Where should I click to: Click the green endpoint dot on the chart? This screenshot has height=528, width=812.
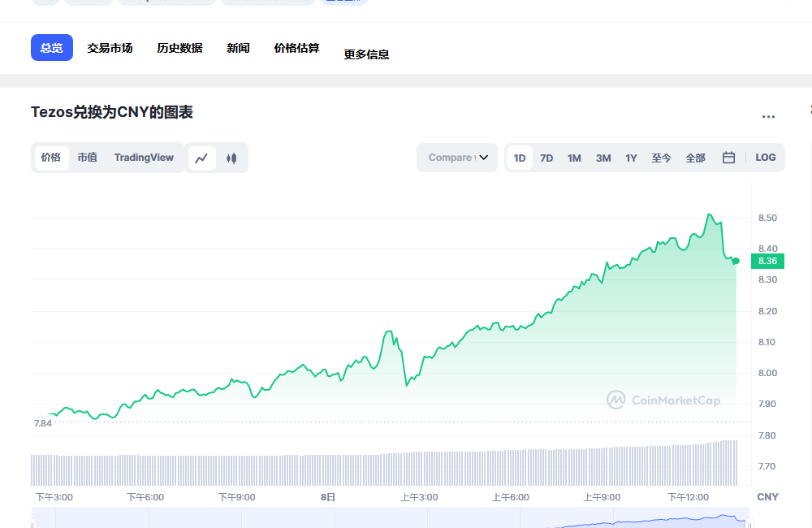click(x=736, y=261)
